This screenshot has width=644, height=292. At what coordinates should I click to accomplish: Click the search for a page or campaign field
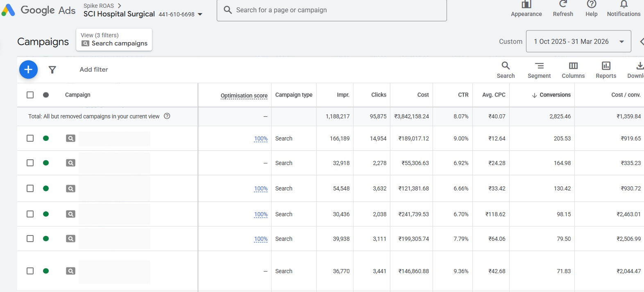tap(332, 10)
